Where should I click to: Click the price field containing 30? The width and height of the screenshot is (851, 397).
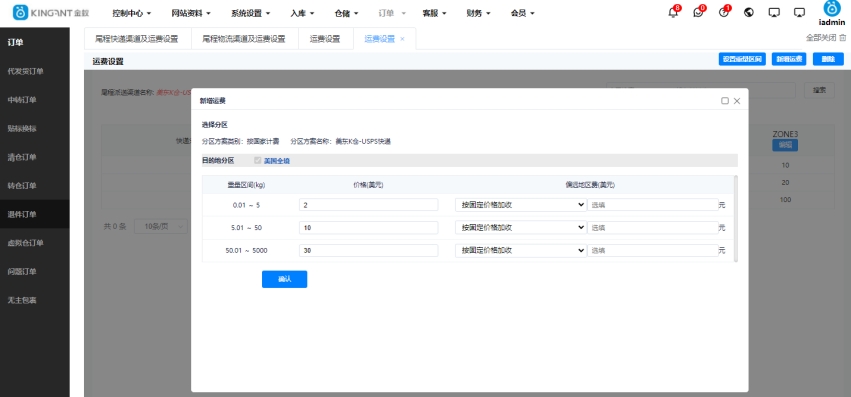[369, 250]
